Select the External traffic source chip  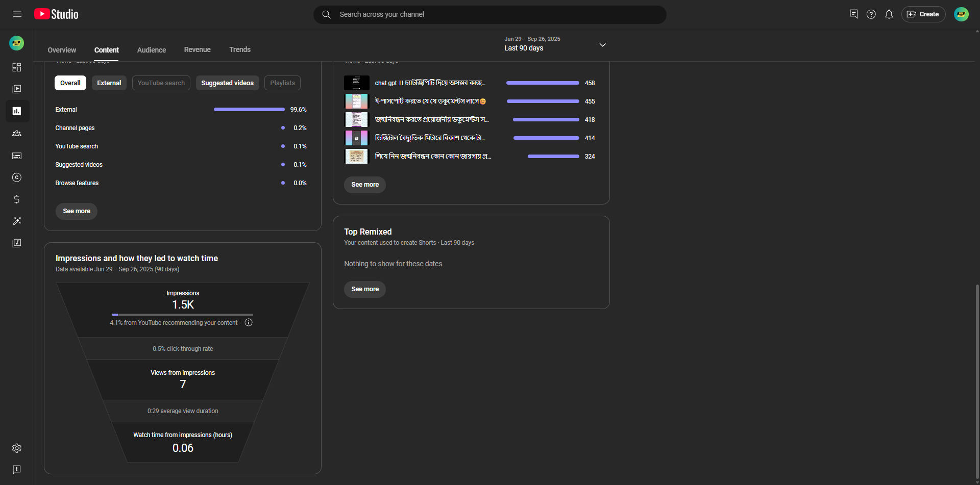[x=109, y=83]
